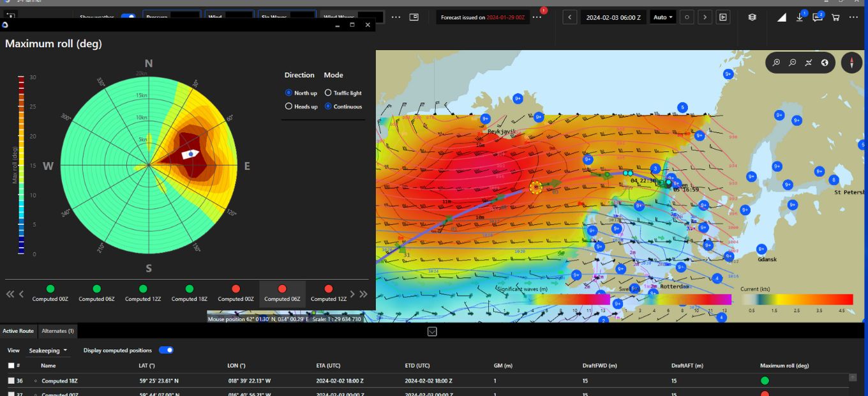Open the messages chat icon
This screenshot has width=868, height=396.
pos(818,17)
